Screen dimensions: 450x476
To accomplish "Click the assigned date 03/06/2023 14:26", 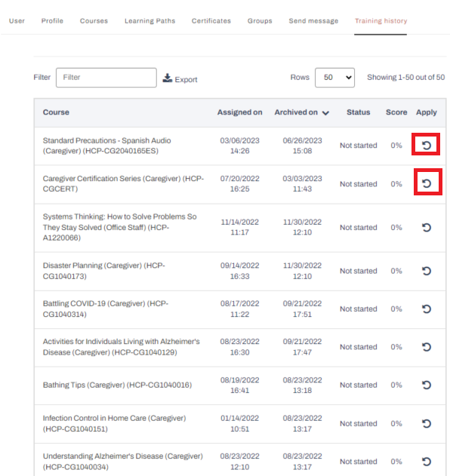I will [x=240, y=146].
